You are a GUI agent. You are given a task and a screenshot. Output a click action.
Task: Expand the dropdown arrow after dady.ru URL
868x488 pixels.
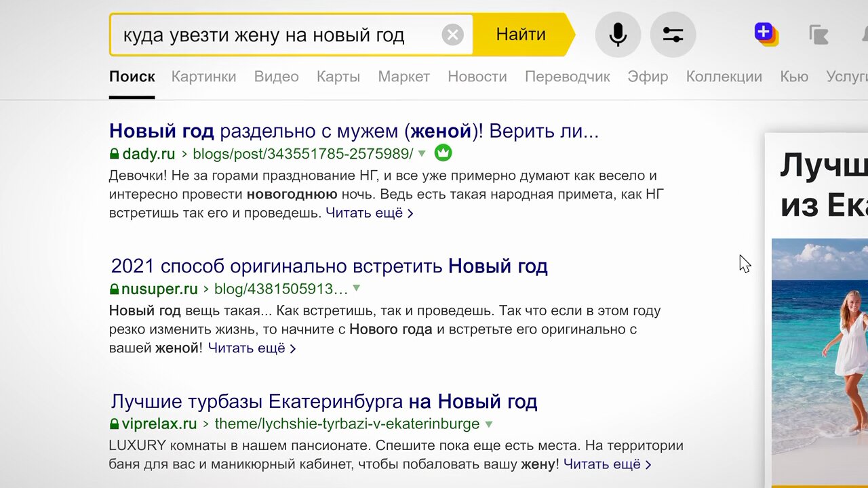coord(422,153)
